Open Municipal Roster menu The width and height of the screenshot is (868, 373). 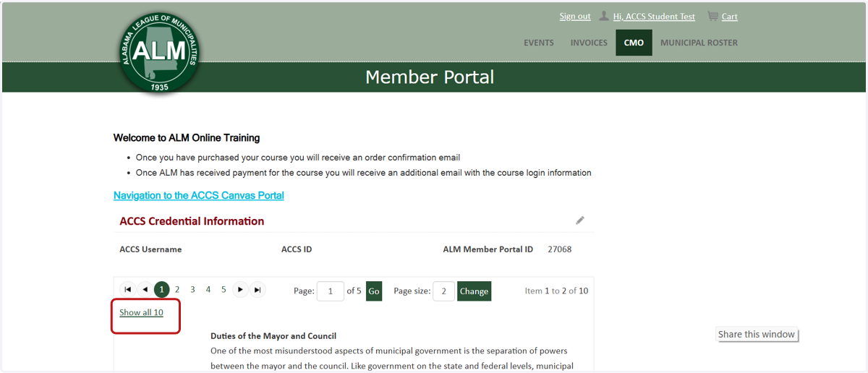(699, 43)
